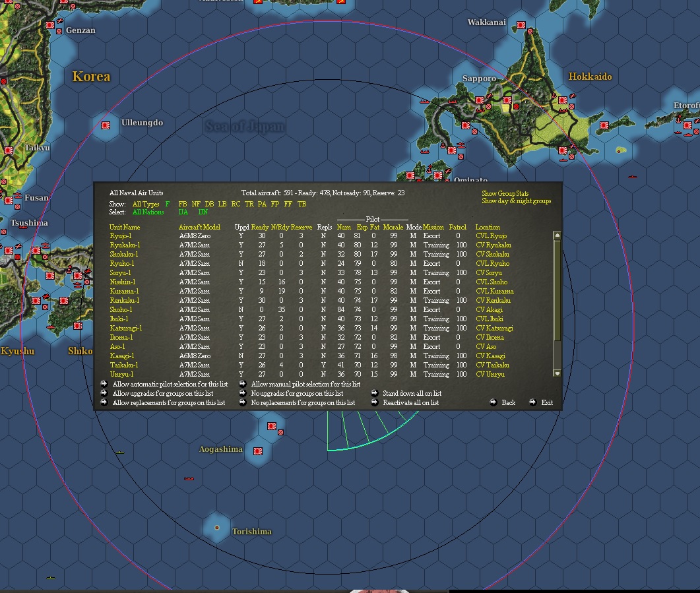700x593 pixels.
Task: Click the unit list scrollbar thumb
Action: [x=557, y=291]
